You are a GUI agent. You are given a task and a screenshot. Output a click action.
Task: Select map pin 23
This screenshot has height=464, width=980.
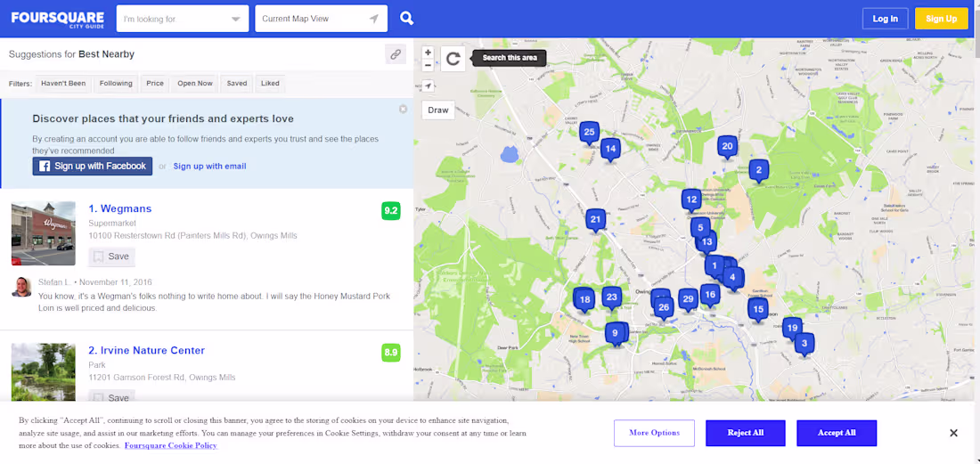click(612, 297)
